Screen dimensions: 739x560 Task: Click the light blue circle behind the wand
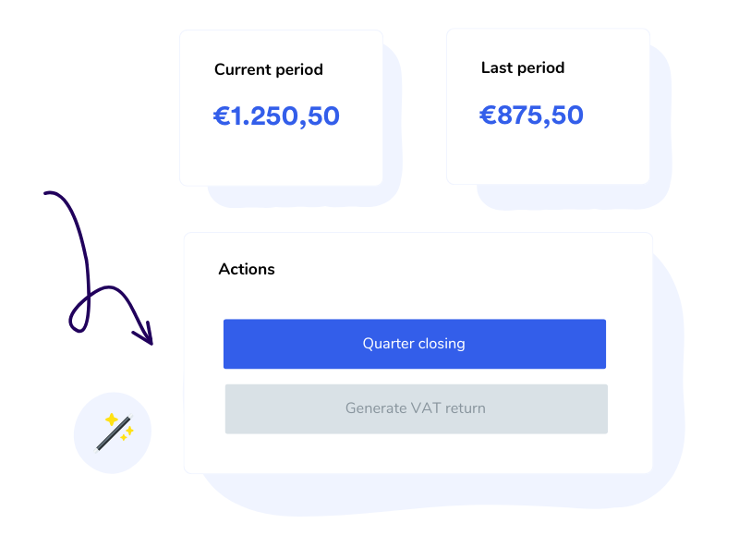[91, 455]
